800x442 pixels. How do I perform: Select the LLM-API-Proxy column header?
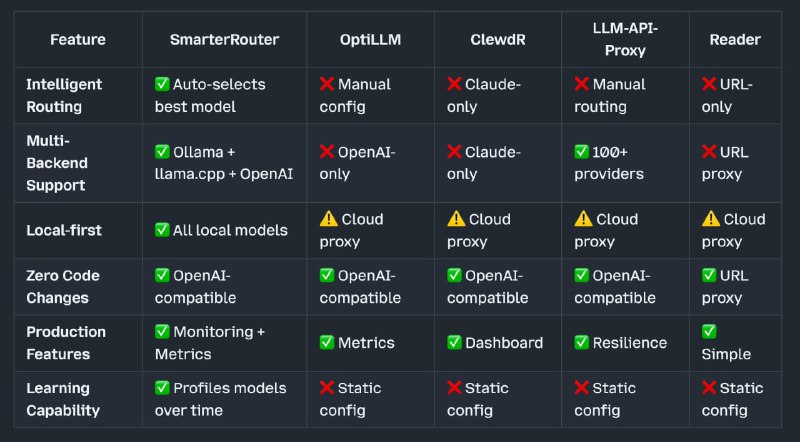tap(625, 39)
